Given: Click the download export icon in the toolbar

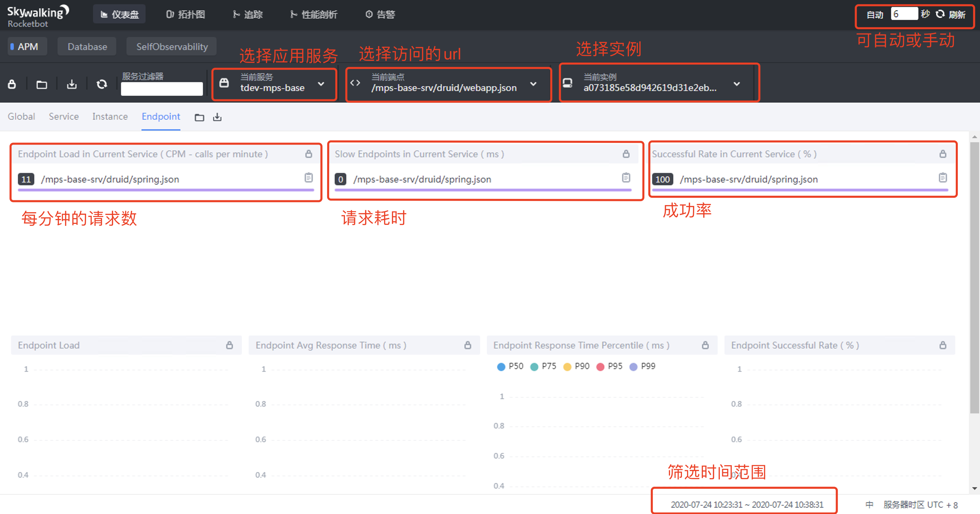Looking at the screenshot, I should tap(71, 84).
